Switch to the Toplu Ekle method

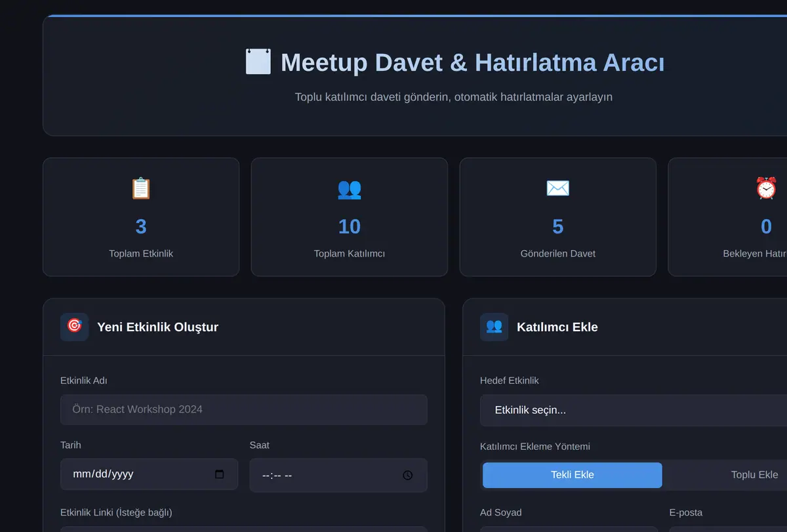[755, 475]
